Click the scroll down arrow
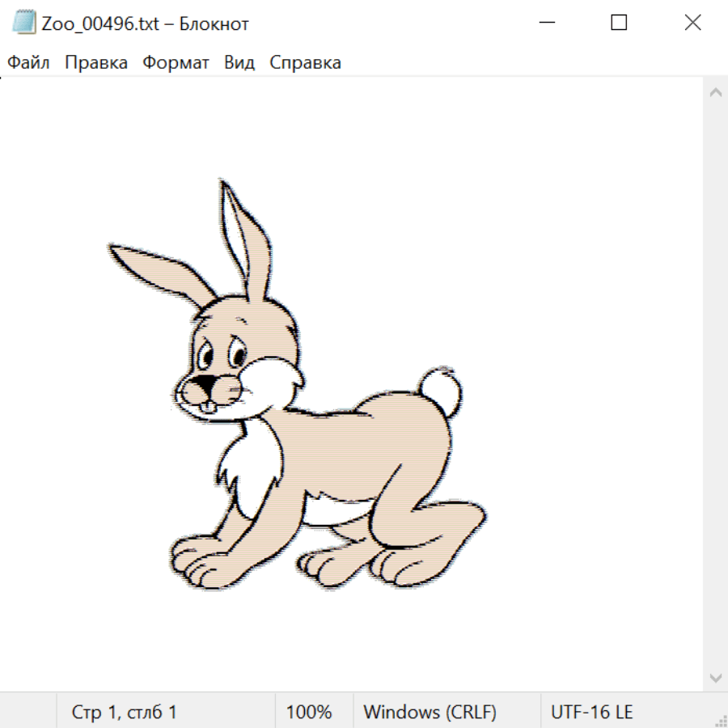The height and width of the screenshot is (728, 728). click(715, 676)
